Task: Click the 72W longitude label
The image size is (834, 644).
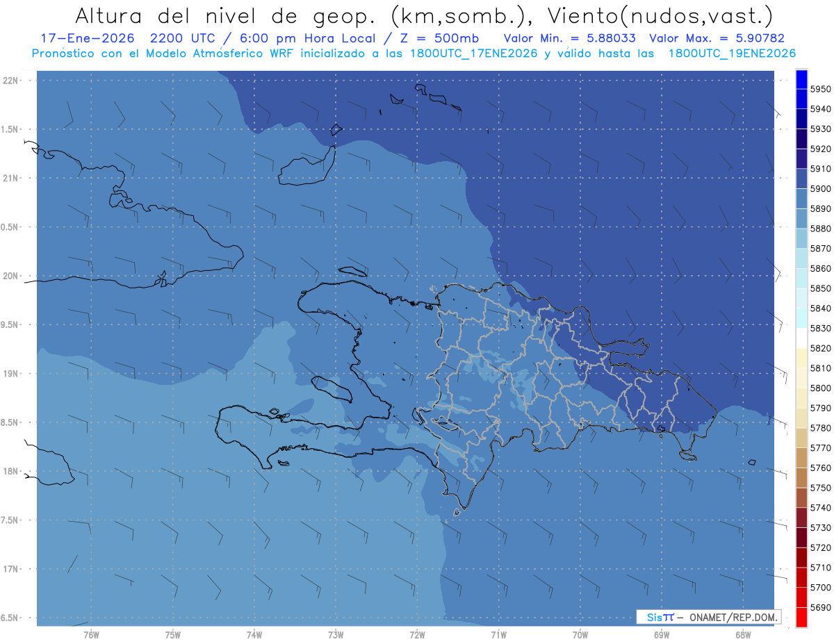Action: (x=417, y=634)
